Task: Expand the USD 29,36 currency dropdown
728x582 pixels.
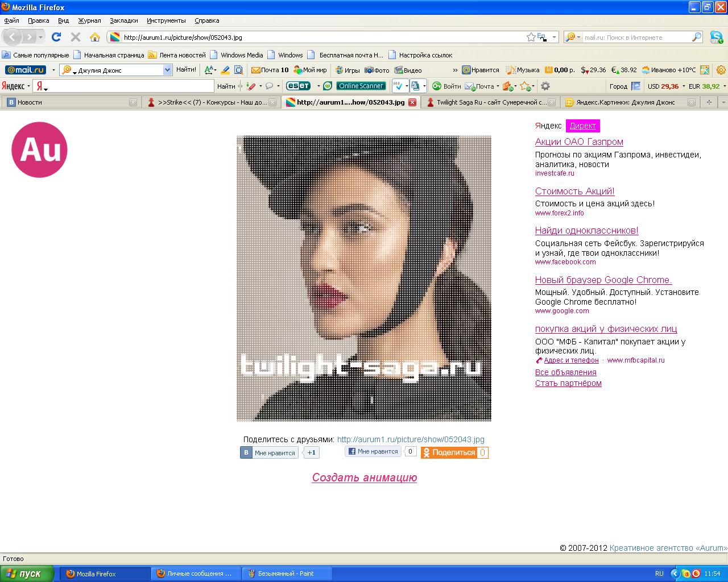Action: pos(684,86)
